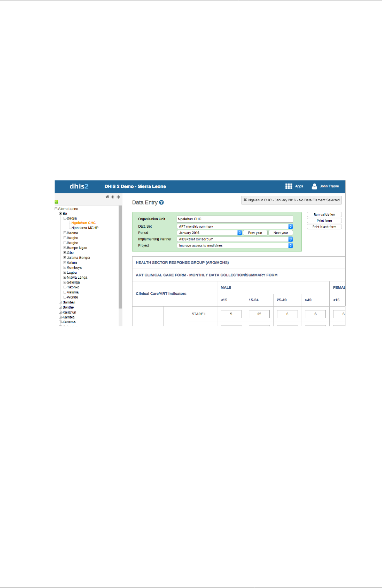
Task: Select Ngelehun CHC in tree
Action: pos(83,223)
